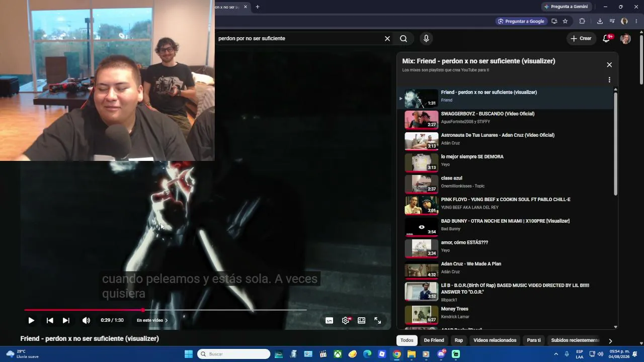Select the 'Videos relacionados' filter chip

click(495, 340)
